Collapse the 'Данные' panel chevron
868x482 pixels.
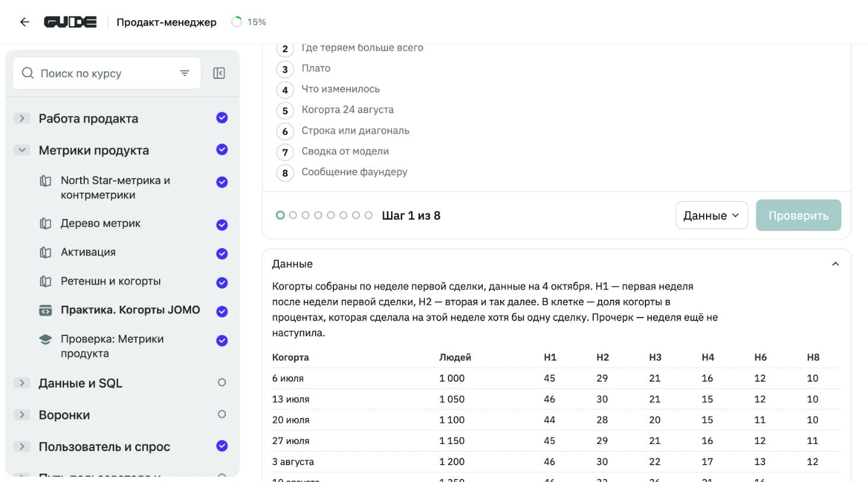point(835,264)
